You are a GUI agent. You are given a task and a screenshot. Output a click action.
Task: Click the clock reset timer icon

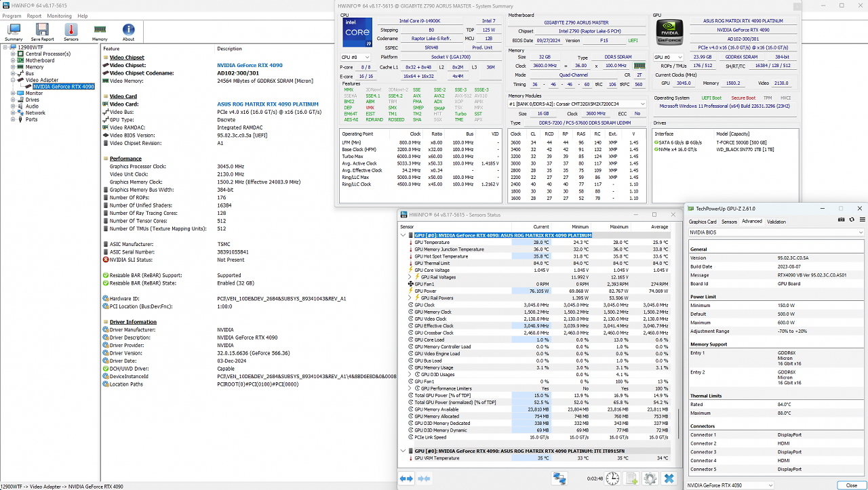[612, 478]
